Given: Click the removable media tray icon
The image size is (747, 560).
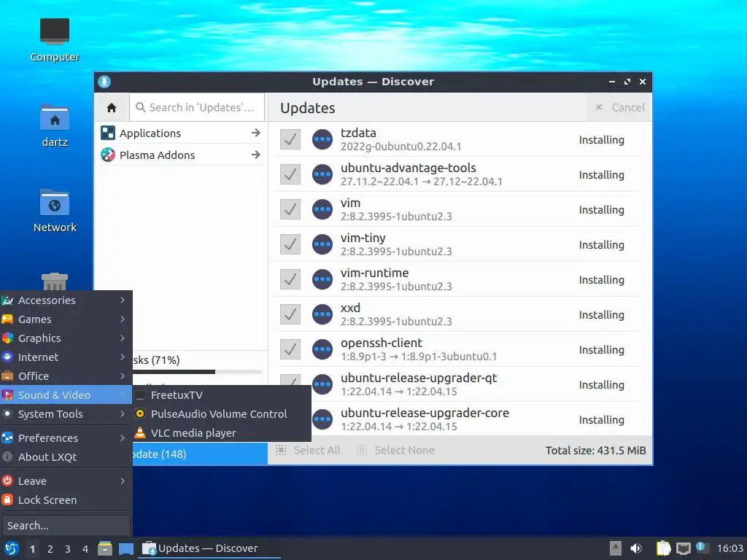Looking at the screenshot, I should 615,548.
